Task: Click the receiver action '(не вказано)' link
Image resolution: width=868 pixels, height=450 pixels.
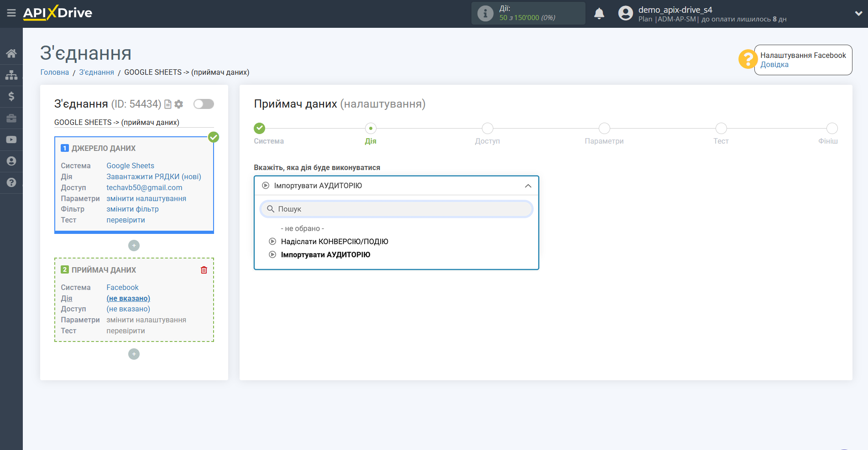Action: [x=128, y=298]
